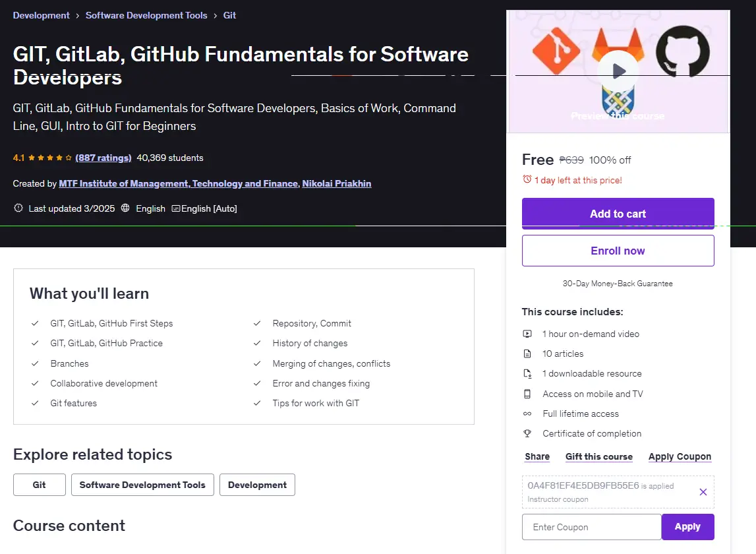This screenshot has height=554, width=756.
Task: Click the alarm clock icon near price notice
Action: (527, 179)
